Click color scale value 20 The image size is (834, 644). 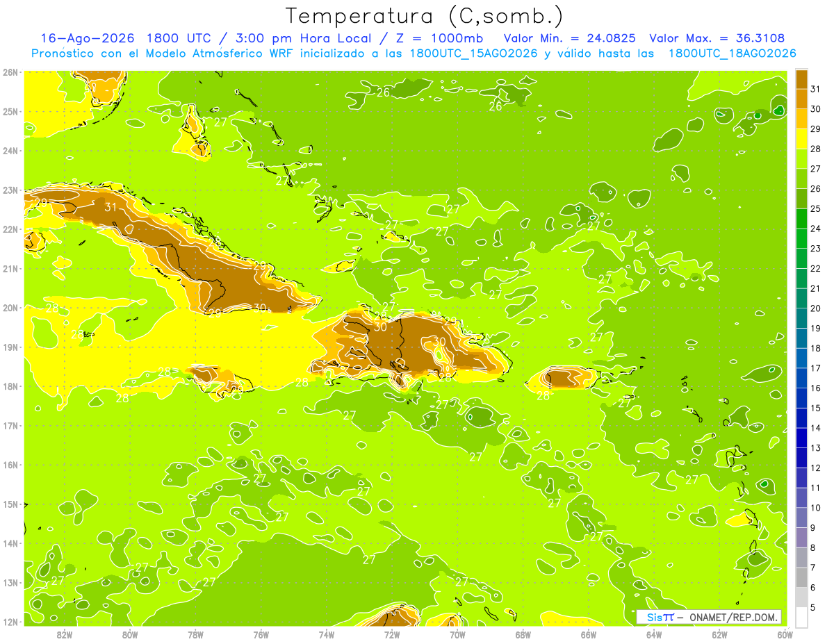tap(816, 308)
